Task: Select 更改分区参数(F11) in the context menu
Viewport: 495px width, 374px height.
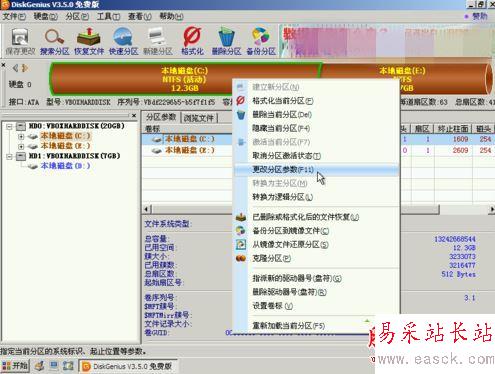Action: 317,169
